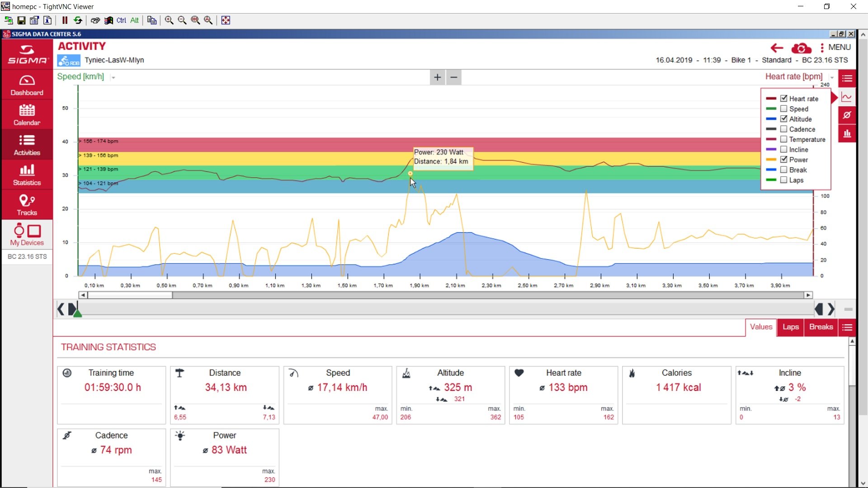
Task: Check Temperature in legend
Action: click(x=784, y=139)
